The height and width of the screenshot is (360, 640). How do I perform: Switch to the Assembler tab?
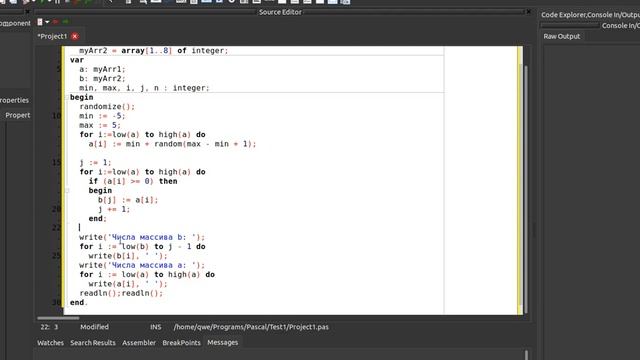(x=139, y=343)
